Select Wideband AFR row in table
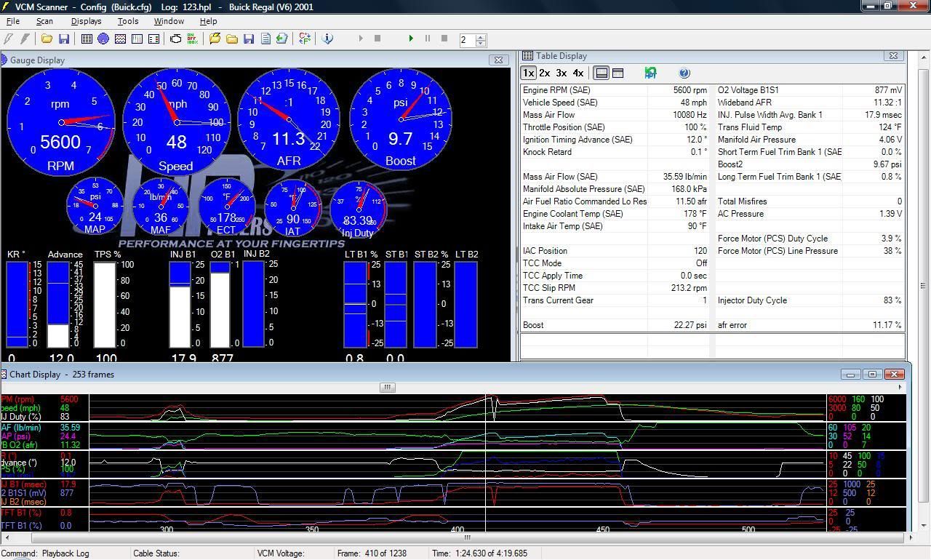 810,103
